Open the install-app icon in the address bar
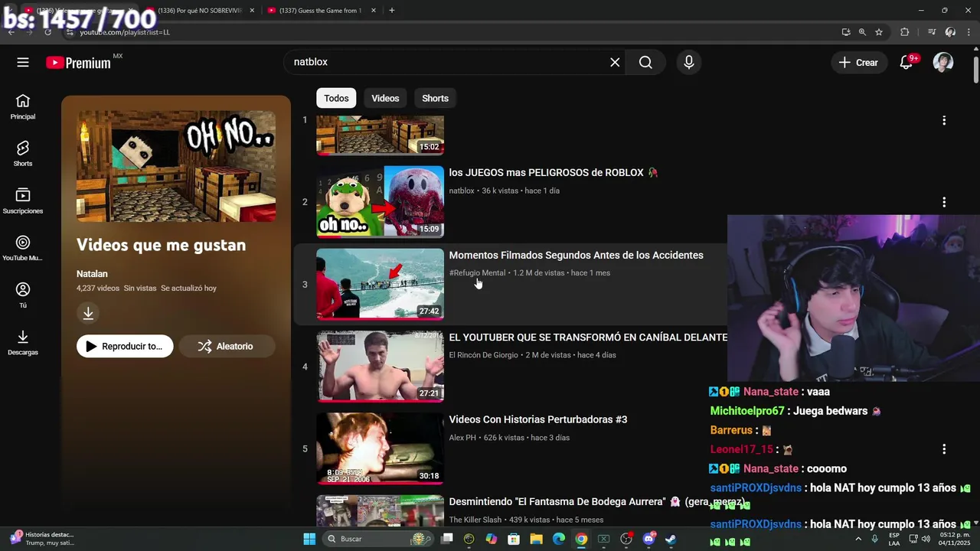The height and width of the screenshot is (551, 980). click(846, 32)
